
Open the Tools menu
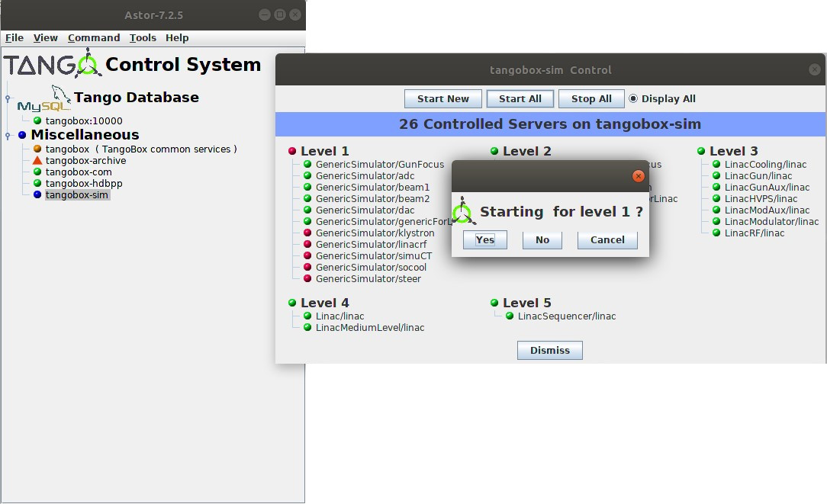coord(143,38)
